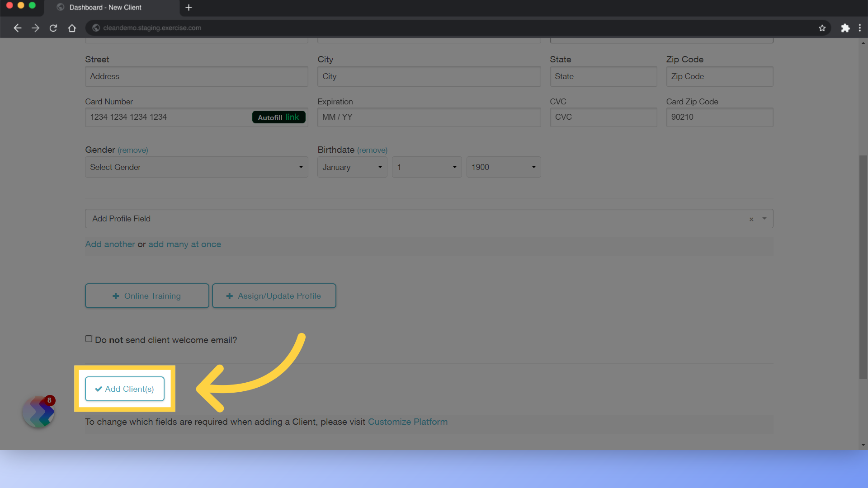This screenshot has width=868, height=488.
Task: Click the Autofill link badge on Card Number
Action: 278,117
